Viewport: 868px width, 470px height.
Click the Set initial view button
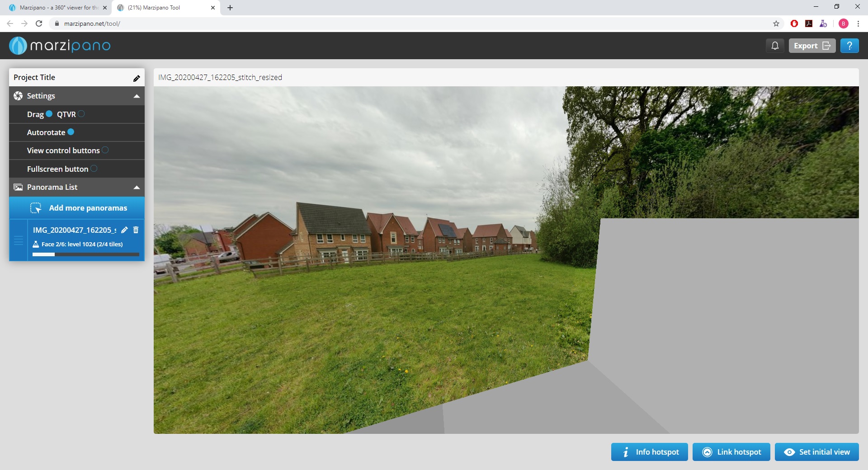coord(816,452)
